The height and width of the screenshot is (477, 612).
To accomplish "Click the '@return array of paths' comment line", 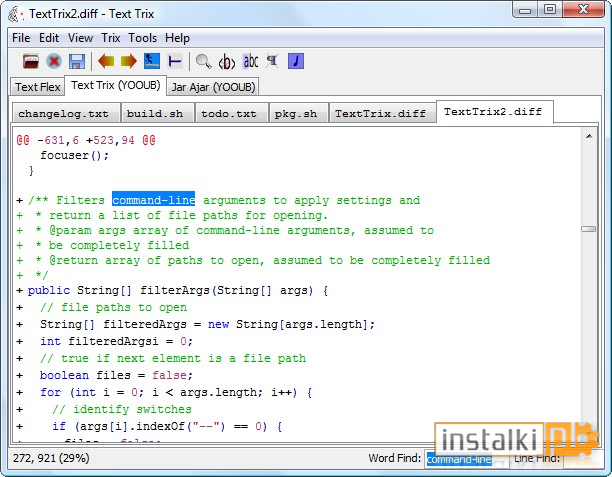I will click(263, 260).
